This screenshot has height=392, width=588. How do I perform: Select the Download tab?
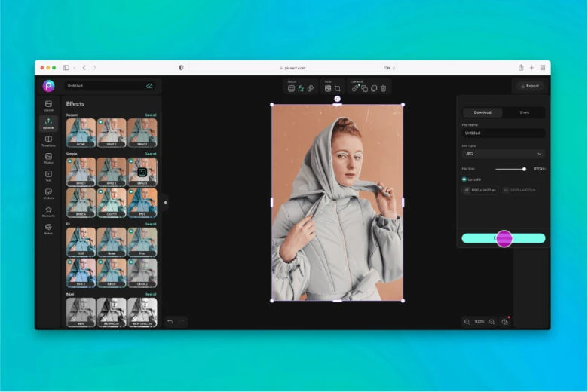coord(482,112)
